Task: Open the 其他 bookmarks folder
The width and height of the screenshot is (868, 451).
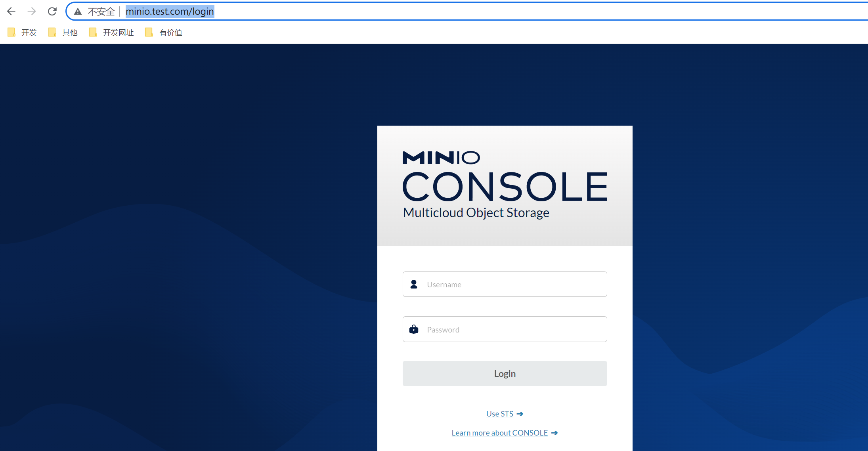Action: [x=63, y=32]
